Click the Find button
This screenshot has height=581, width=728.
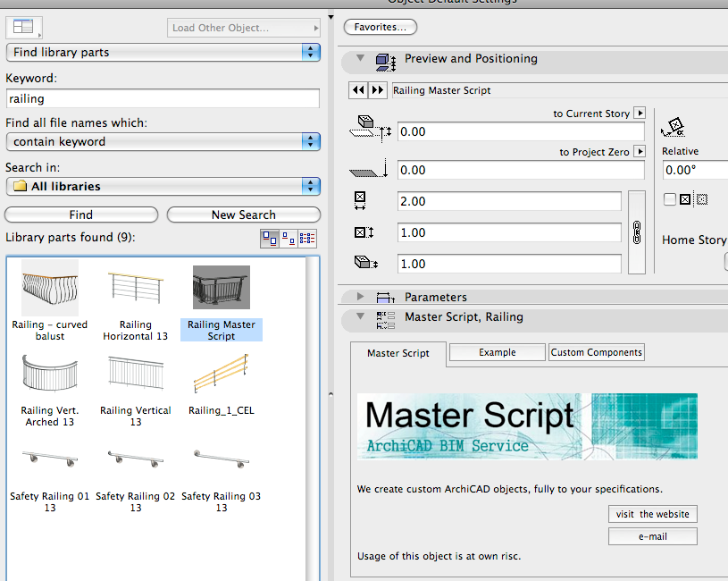[x=81, y=215]
